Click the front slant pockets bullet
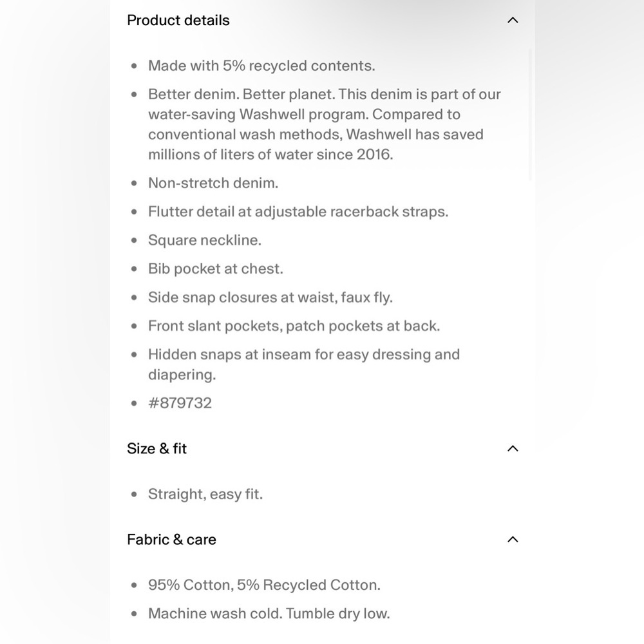644x644 pixels. tap(294, 326)
